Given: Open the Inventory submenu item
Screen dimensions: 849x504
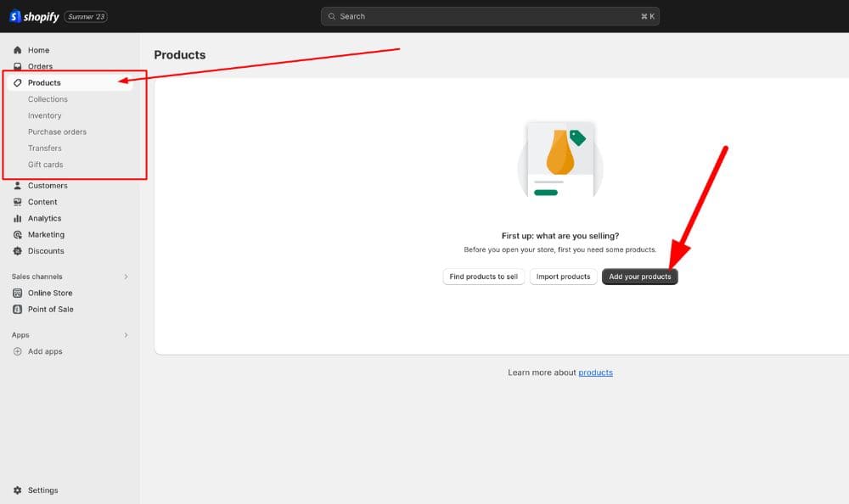Looking at the screenshot, I should click(x=44, y=115).
